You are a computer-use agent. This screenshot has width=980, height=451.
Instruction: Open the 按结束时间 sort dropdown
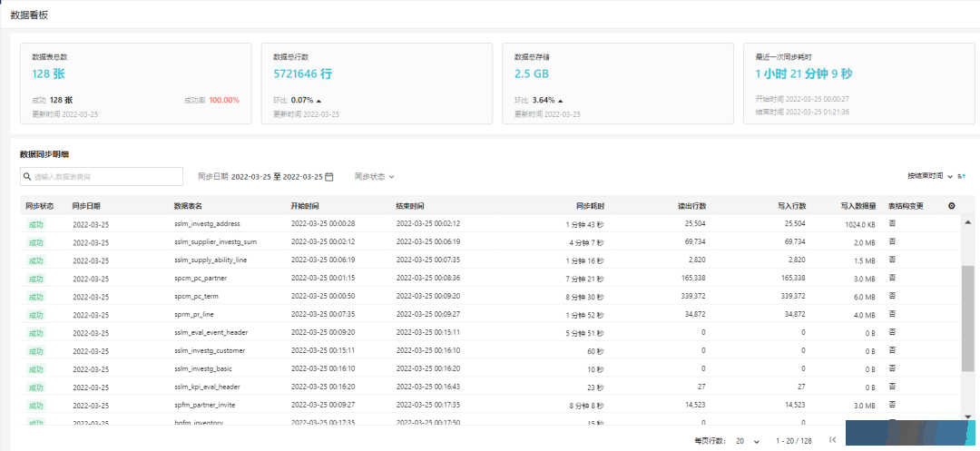click(x=930, y=177)
